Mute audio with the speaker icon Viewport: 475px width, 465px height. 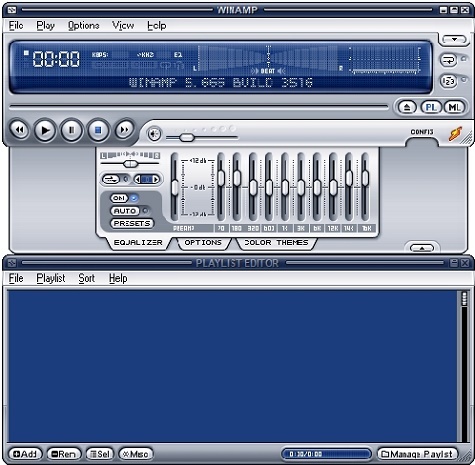click(154, 134)
